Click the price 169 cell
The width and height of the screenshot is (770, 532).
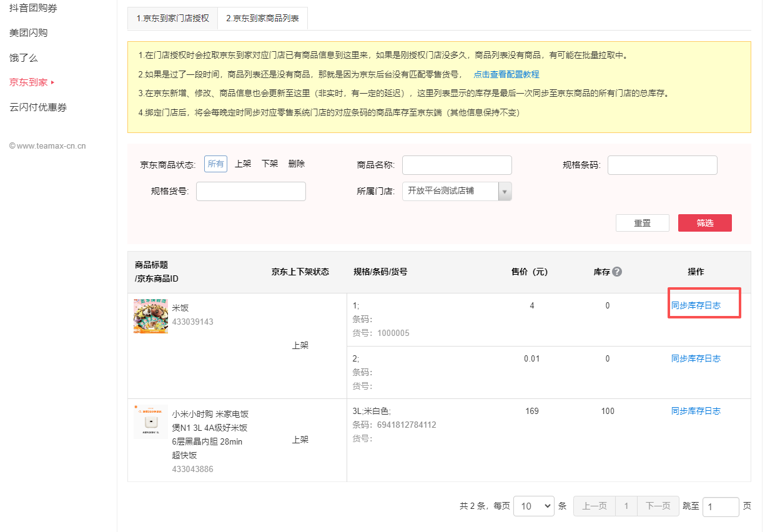point(532,411)
